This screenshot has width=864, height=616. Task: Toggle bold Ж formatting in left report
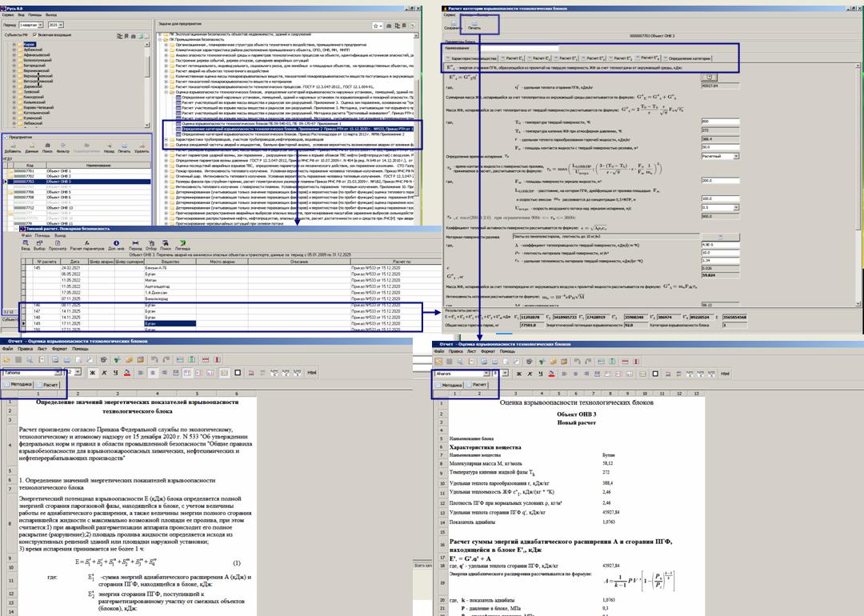click(93, 373)
